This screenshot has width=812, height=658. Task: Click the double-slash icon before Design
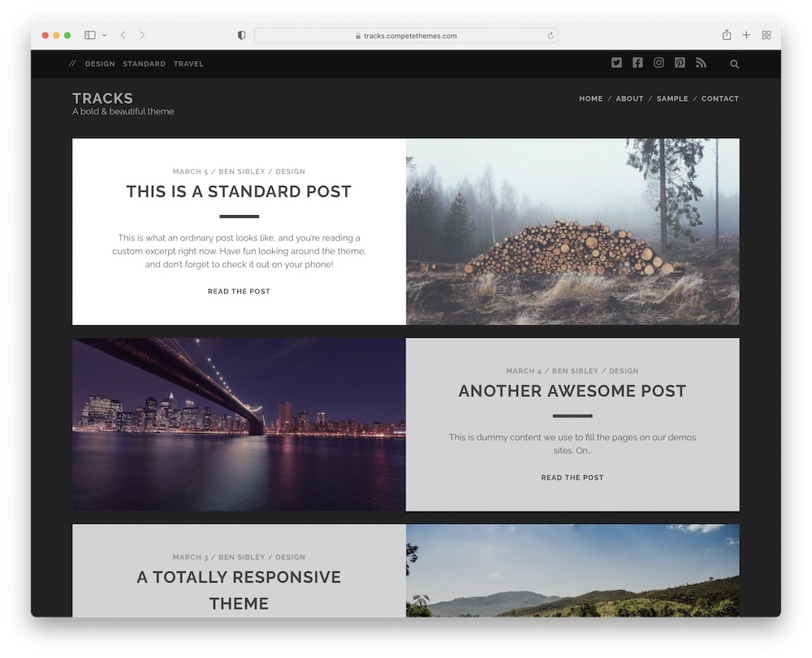(72, 63)
